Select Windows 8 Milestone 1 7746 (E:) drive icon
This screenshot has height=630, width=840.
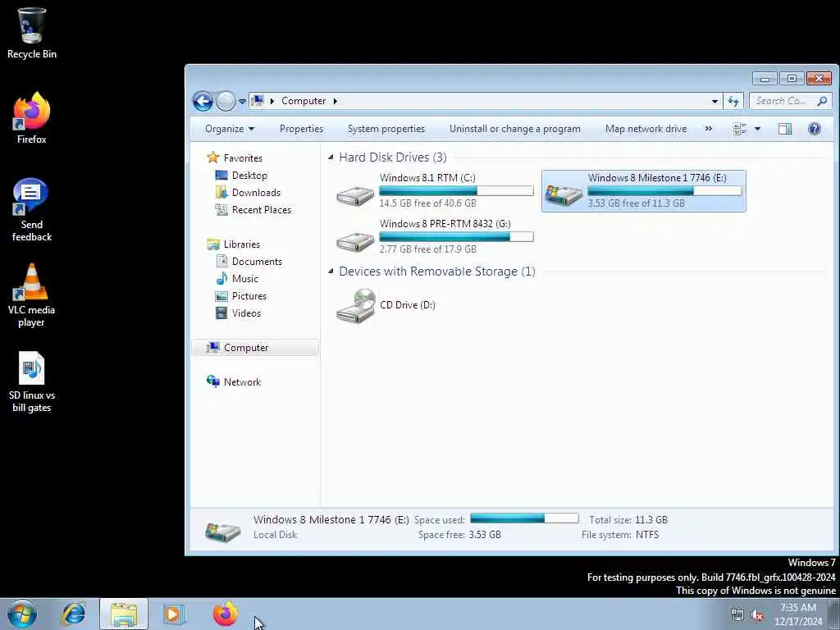[x=564, y=194]
